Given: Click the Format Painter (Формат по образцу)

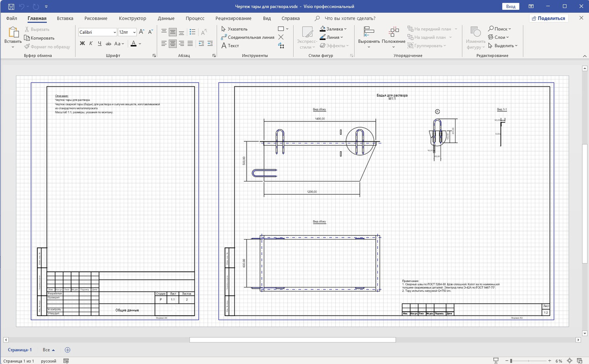Looking at the screenshot, I should click(47, 47).
